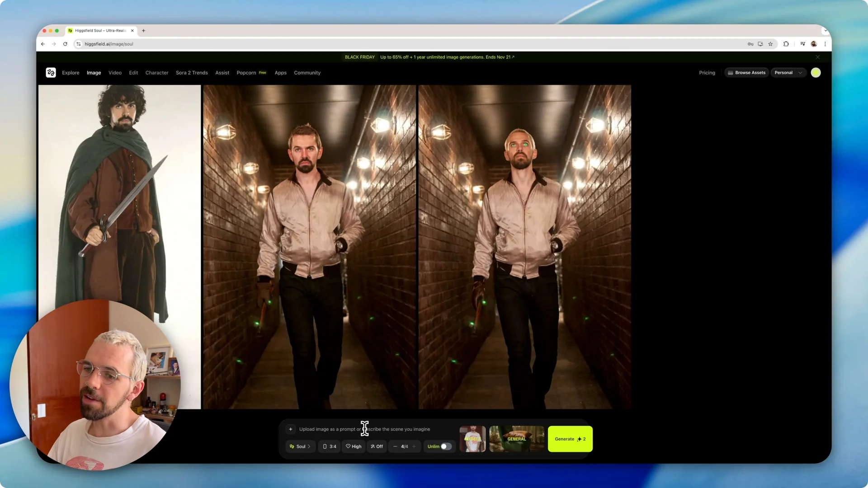Click the sparkle icon on Generate button

coord(580,439)
